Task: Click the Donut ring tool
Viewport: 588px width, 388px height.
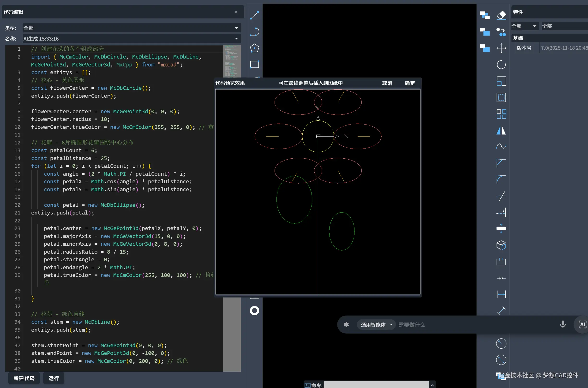Action: coord(254,310)
